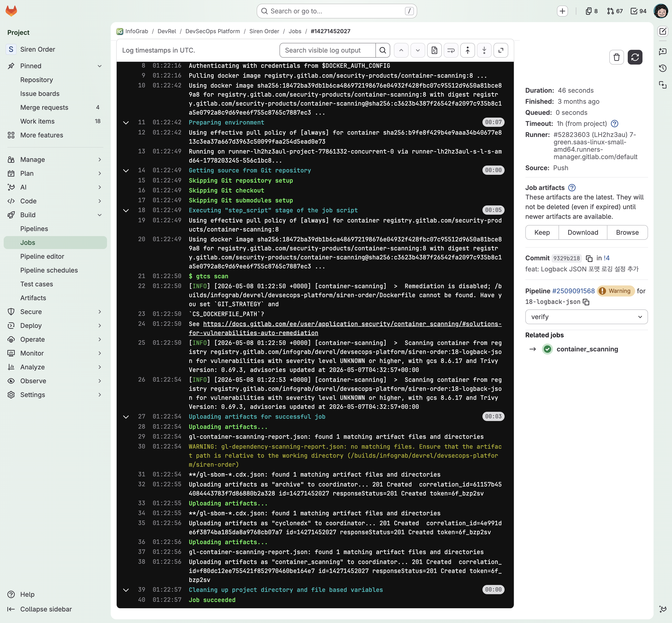
Task: Collapse Uploading artifacts section at line 27
Action: coord(126,417)
